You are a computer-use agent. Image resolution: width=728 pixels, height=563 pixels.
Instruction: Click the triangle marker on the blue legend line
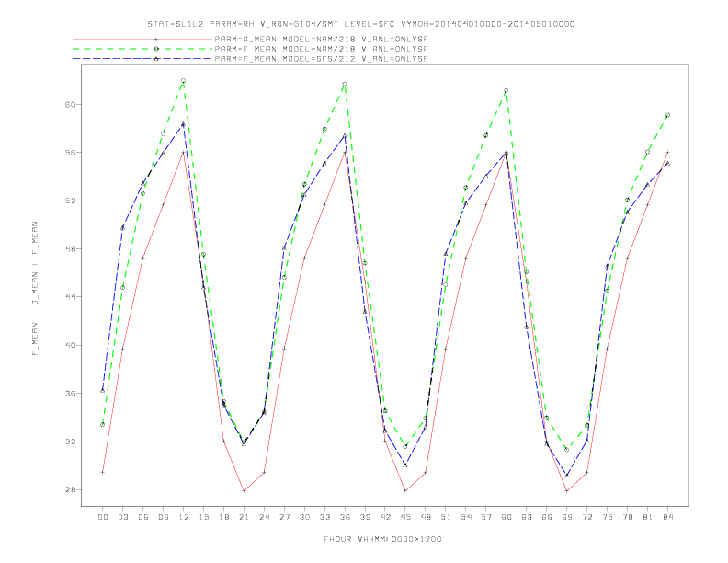[x=156, y=59]
